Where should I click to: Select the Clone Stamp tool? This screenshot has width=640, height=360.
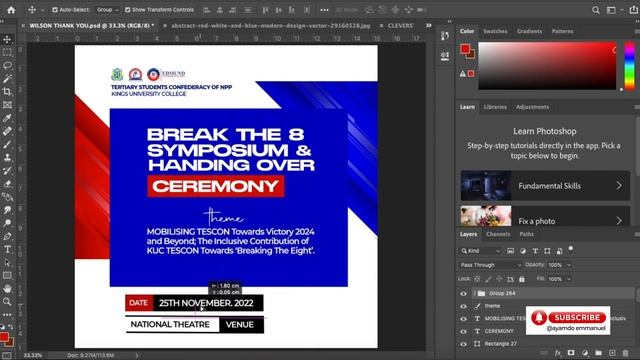[x=7, y=158]
